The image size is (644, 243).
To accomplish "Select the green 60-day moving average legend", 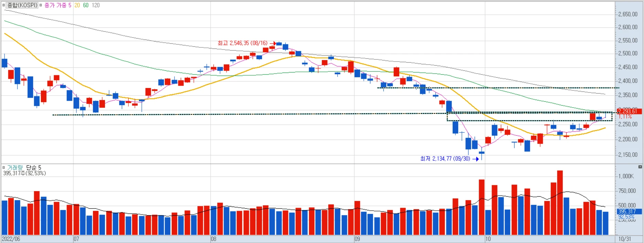I will click(86, 5).
